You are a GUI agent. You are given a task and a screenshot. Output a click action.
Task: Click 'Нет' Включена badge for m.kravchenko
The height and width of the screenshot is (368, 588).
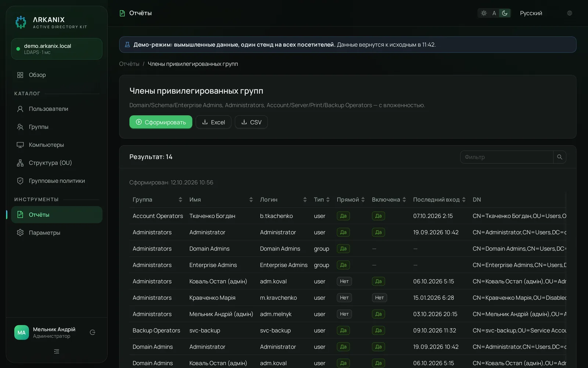coord(379,298)
